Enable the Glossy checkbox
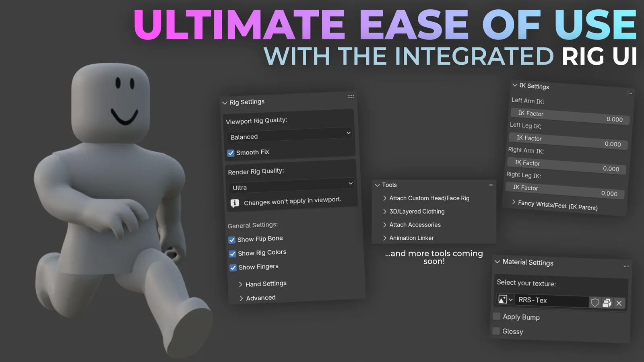The width and height of the screenshot is (644, 362). (x=496, y=331)
